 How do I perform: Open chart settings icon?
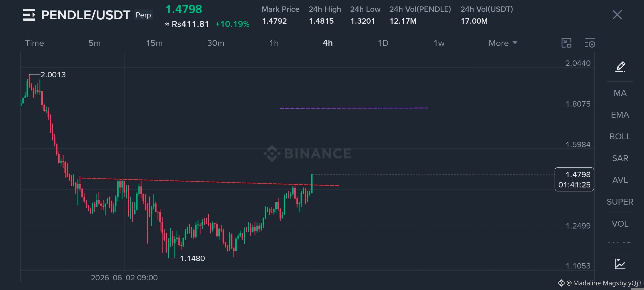590,43
